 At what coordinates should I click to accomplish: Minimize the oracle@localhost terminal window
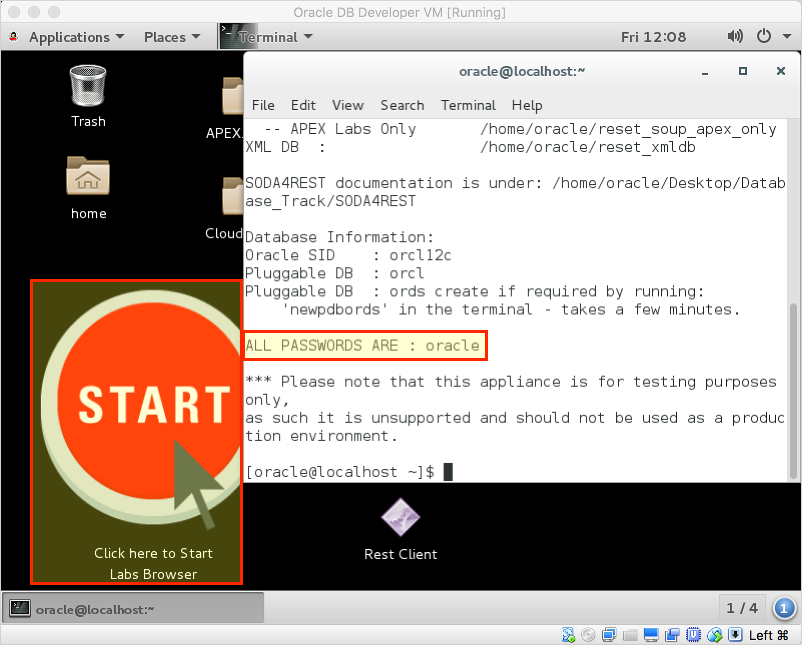(x=705, y=72)
